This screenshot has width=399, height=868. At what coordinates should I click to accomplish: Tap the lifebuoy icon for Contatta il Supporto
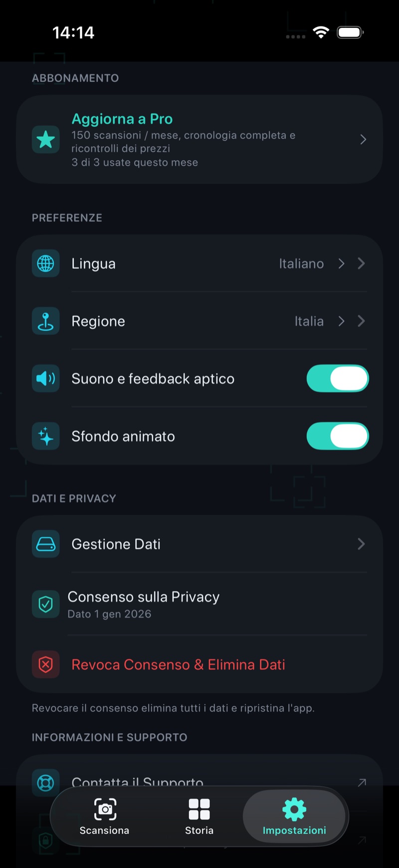click(x=46, y=782)
